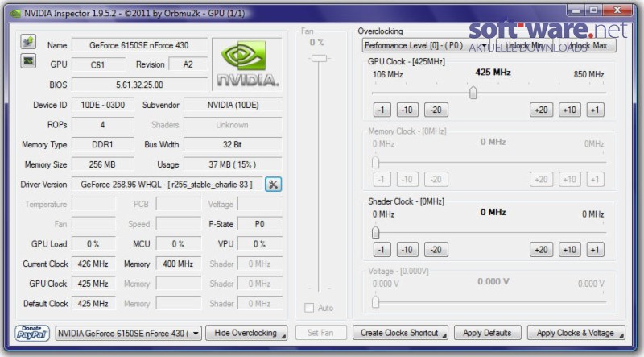The height and width of the screenshot is (357, 644).
Task: Click the GPU Clock slider handle
Action: tap(473, 93)
